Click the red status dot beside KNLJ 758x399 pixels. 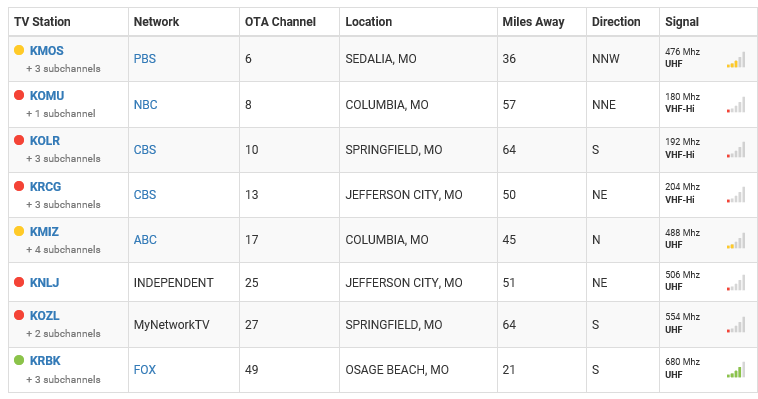click(19, 282)
